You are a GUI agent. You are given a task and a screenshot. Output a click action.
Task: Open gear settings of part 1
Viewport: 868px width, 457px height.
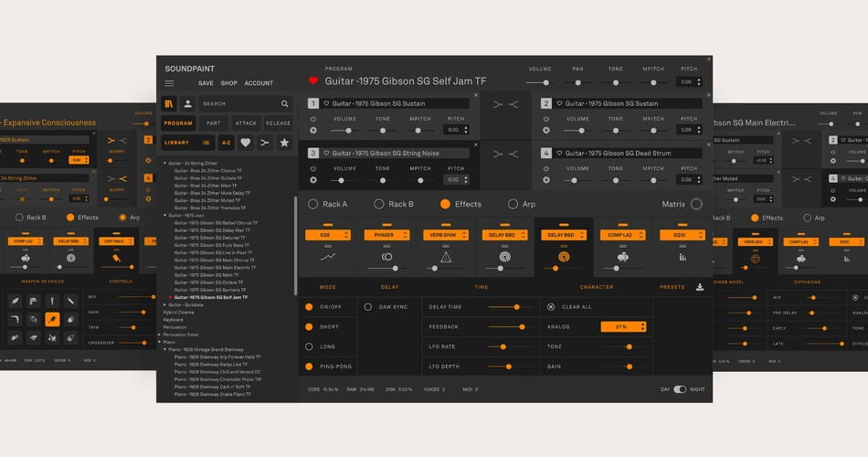[313, 130]
